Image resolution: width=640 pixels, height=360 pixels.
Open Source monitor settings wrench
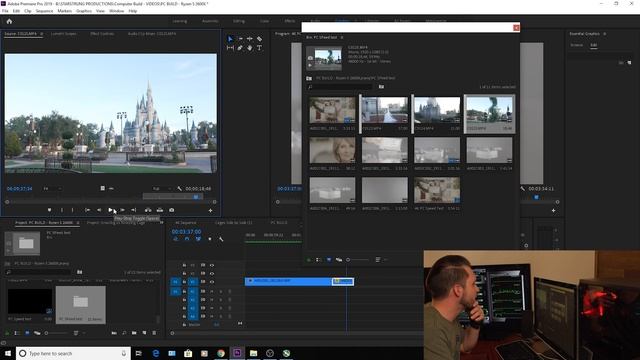(x=180, y=189)
